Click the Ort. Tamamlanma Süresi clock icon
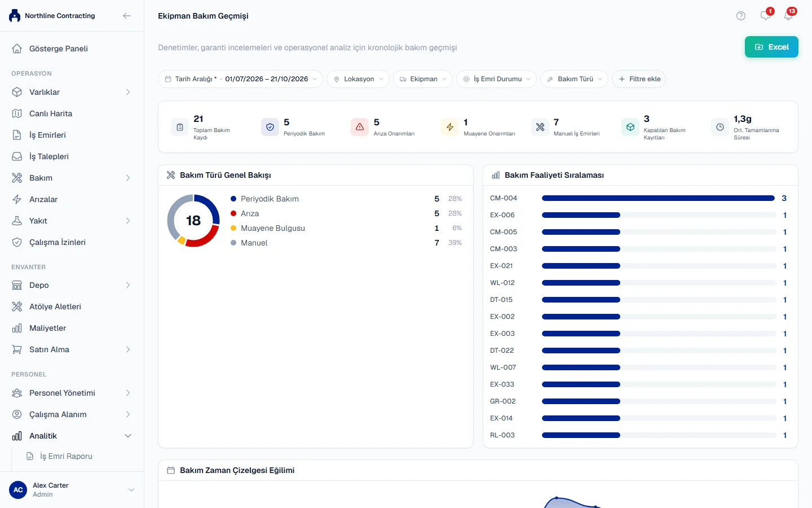Viewport: 812px width, 508px height. tap(720, 128)
